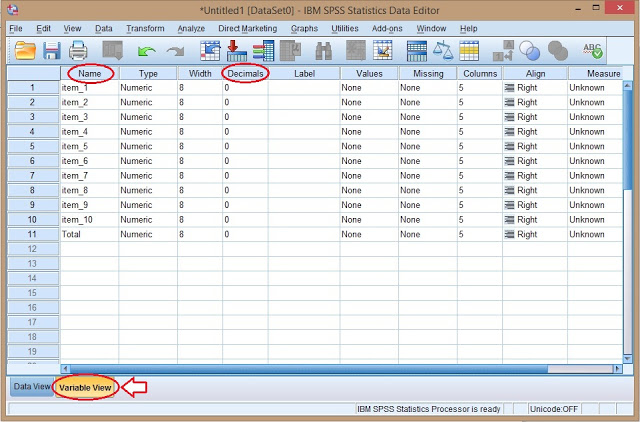640x422 pixels.
Task: Open Find with the binoculars icon
Action: 324,51
